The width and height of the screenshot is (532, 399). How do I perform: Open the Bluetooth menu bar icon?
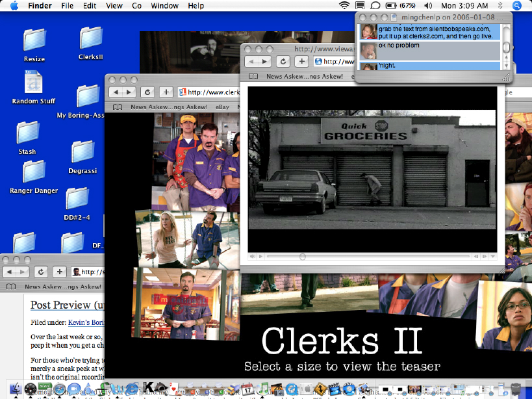click(500, 6)
